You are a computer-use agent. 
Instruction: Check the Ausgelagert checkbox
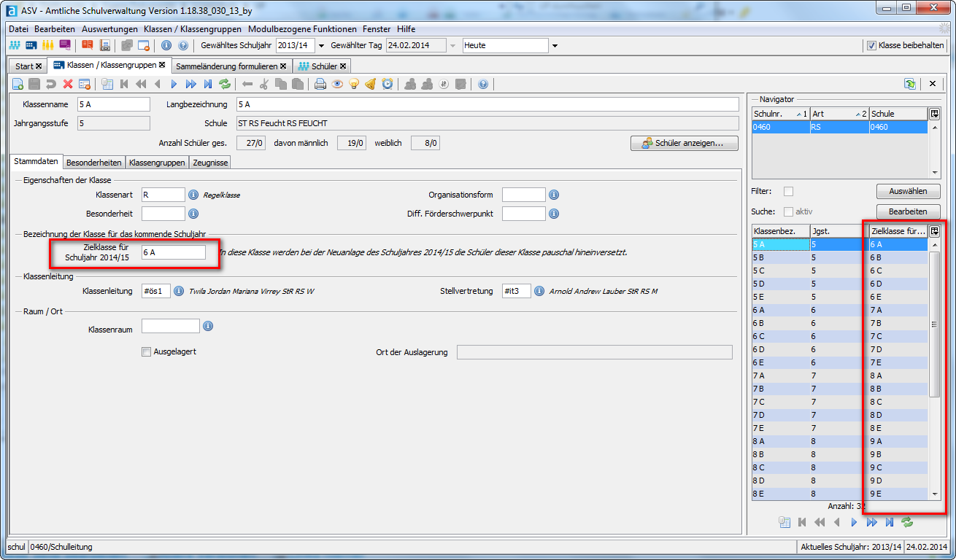point(147,352)
